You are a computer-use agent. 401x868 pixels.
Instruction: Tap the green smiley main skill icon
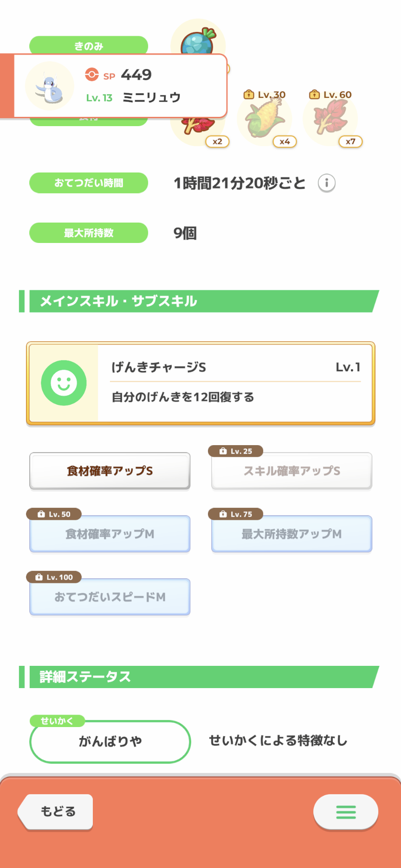click(64, 383)
